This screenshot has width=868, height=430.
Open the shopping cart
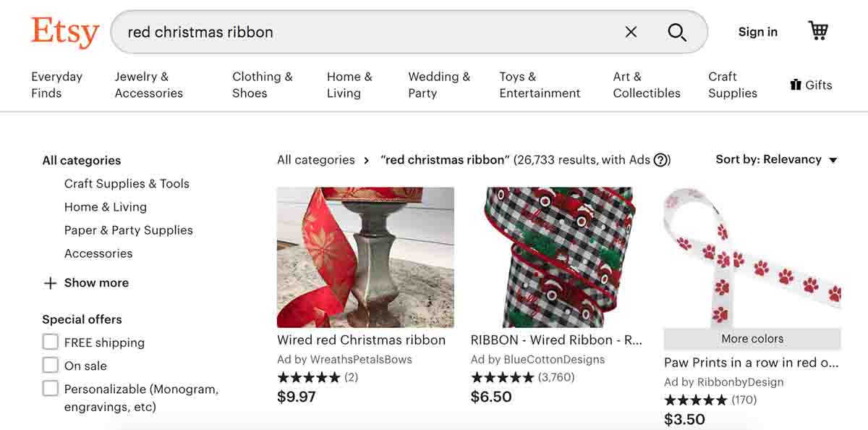[x=818, y=30]
